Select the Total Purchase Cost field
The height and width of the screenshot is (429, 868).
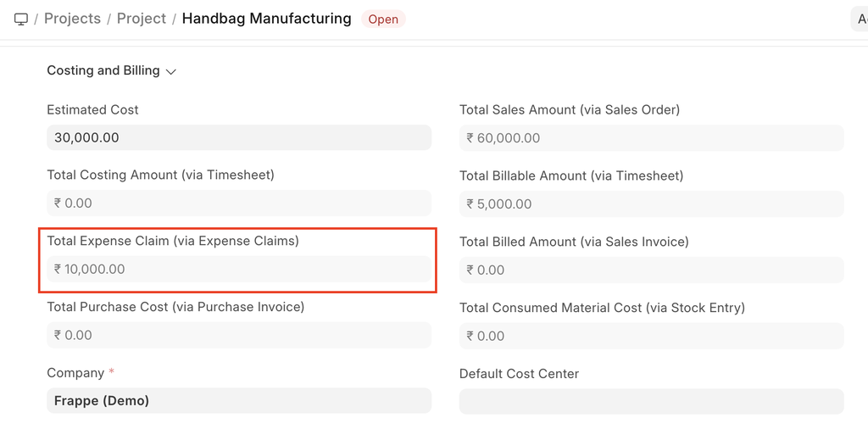tap(239, 336)
